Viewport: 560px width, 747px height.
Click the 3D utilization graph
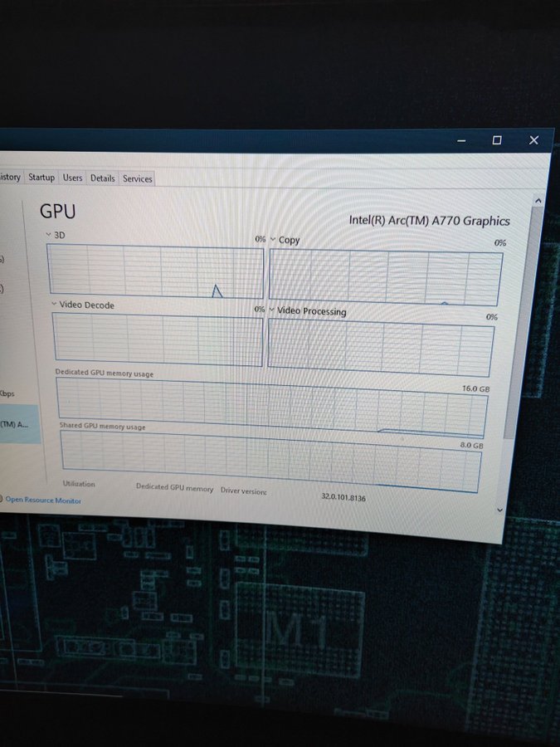pos(155,272)
